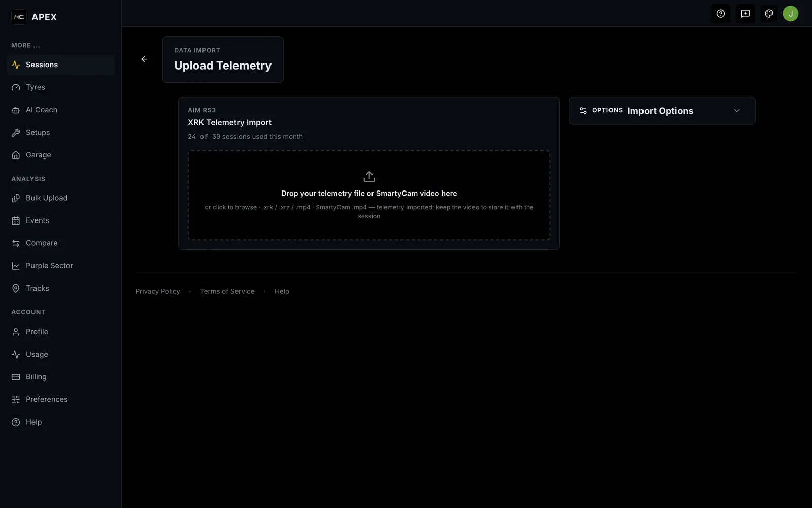Open the Profile account page

tap(61, 332)
